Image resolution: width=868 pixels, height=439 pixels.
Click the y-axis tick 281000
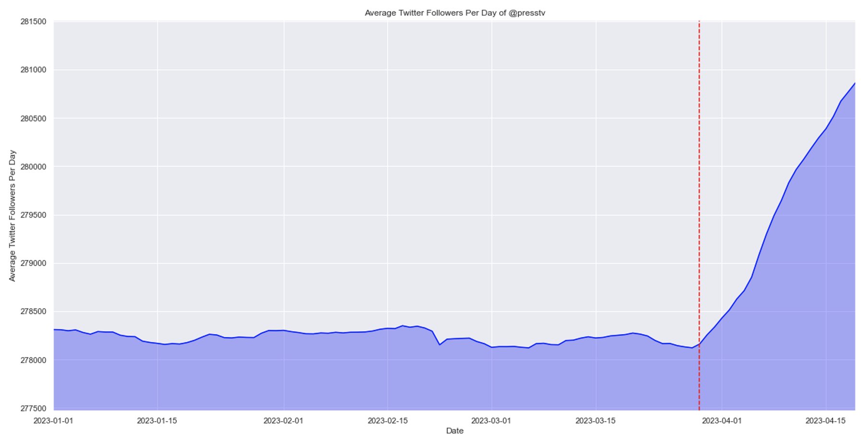tap(33, 70)
